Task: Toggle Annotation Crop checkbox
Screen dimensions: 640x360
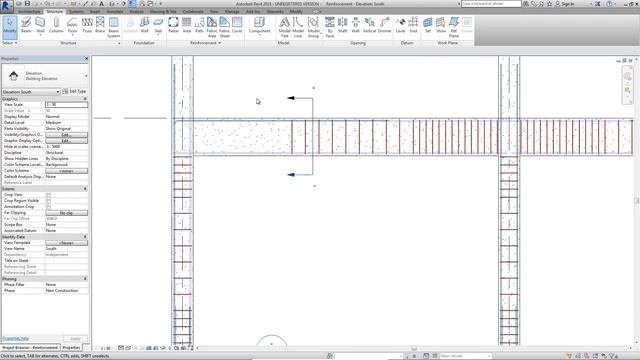Action: [49, 207]
